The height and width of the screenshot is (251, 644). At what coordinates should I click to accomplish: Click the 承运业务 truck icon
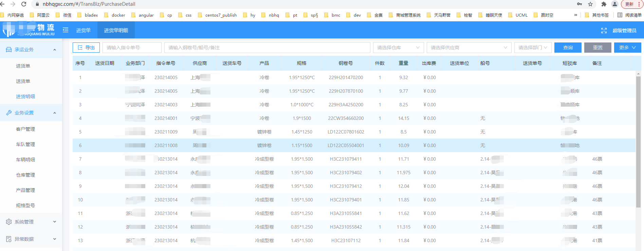pyautogui.click(x=9, y=50)
